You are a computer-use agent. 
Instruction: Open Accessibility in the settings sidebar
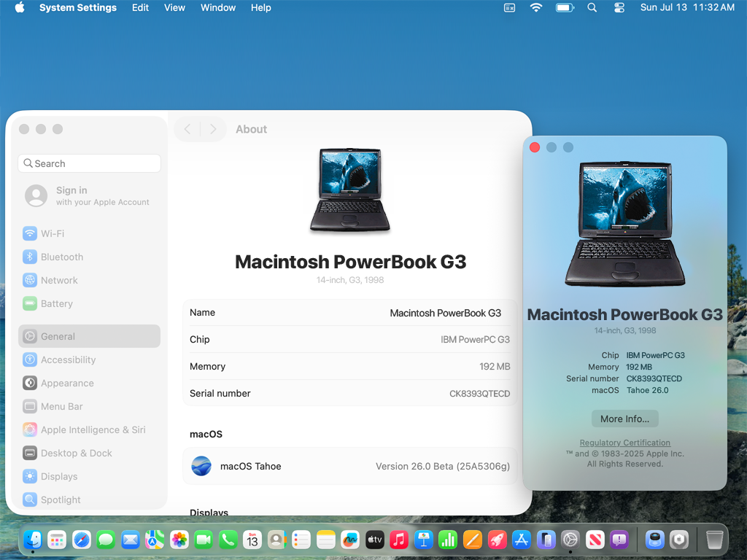point(90,359)
